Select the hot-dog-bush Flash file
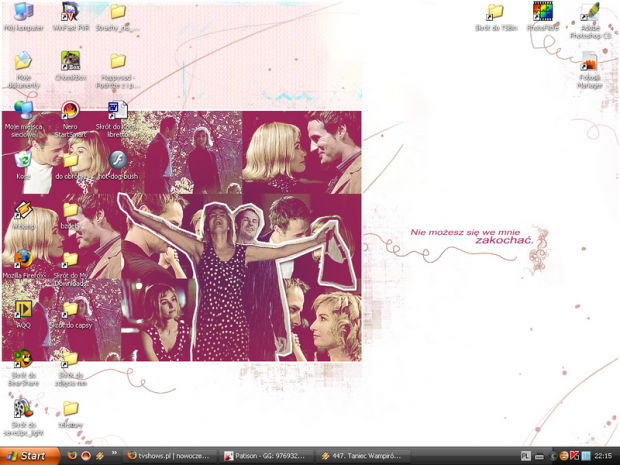The height and width of the screenshot is (465, 620). click(117, 160)
